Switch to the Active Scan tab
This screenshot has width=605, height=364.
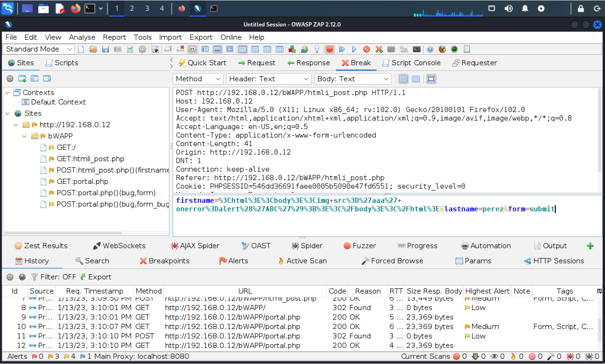301,261
